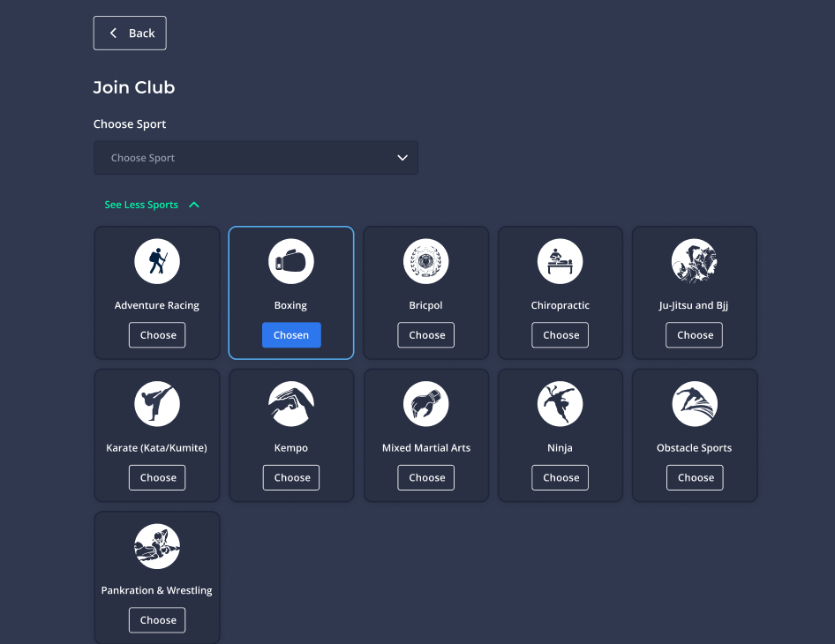Click the Join Club heading
The height and width of the screenshot is (644, 835).
(x=134, y=87)
